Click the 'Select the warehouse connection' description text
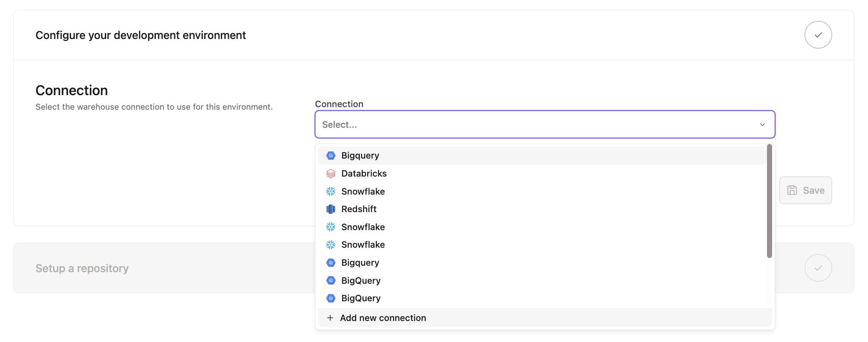 [154, 107]
